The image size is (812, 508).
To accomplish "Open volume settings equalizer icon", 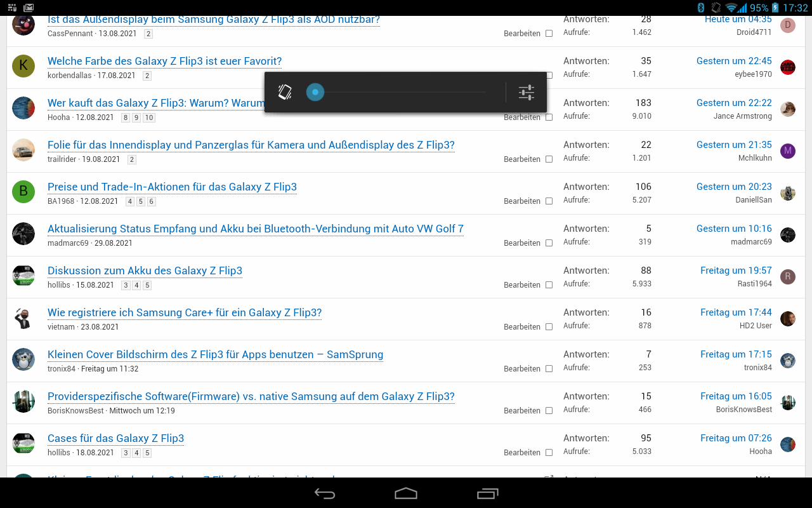I will tap(527, 93).
